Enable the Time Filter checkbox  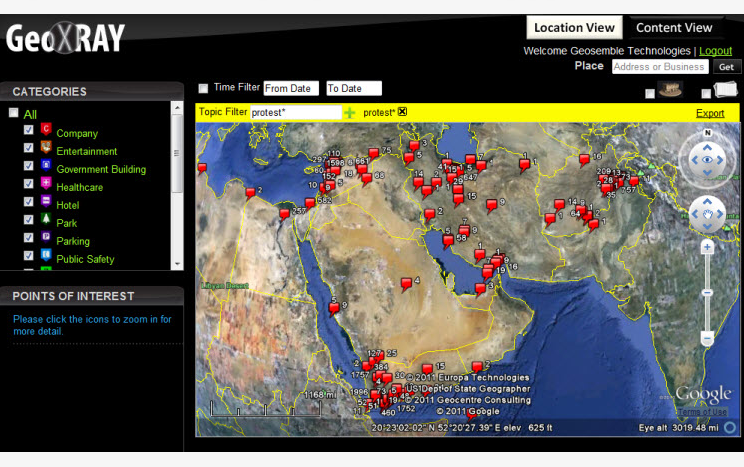(204, 88)
